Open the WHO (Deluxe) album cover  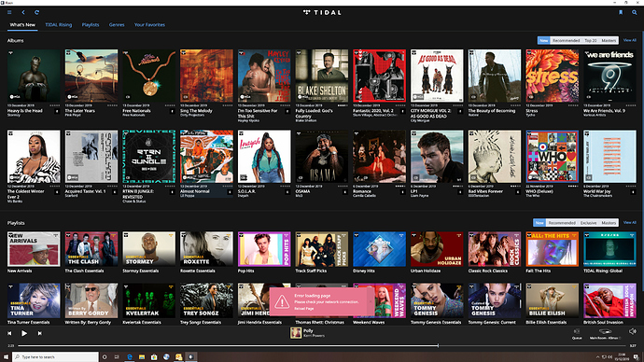(x=552, y=157)
